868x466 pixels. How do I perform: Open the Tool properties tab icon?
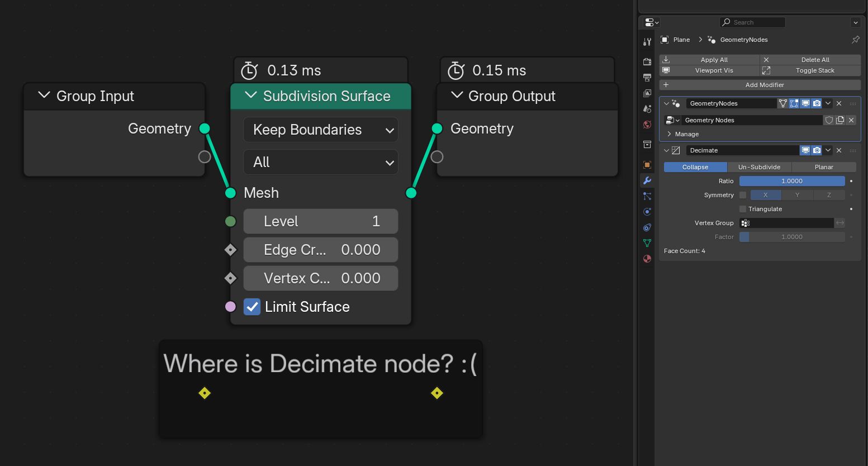pos(647,42)
